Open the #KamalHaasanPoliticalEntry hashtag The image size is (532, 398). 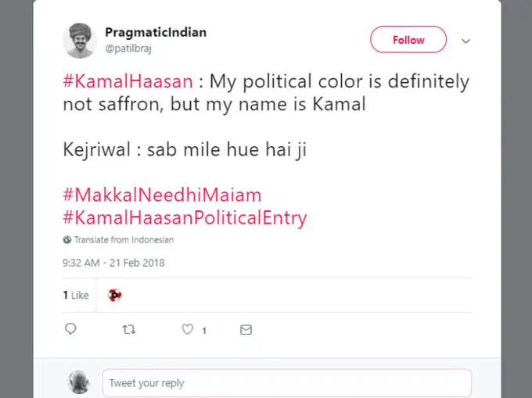tap(185, 217)
